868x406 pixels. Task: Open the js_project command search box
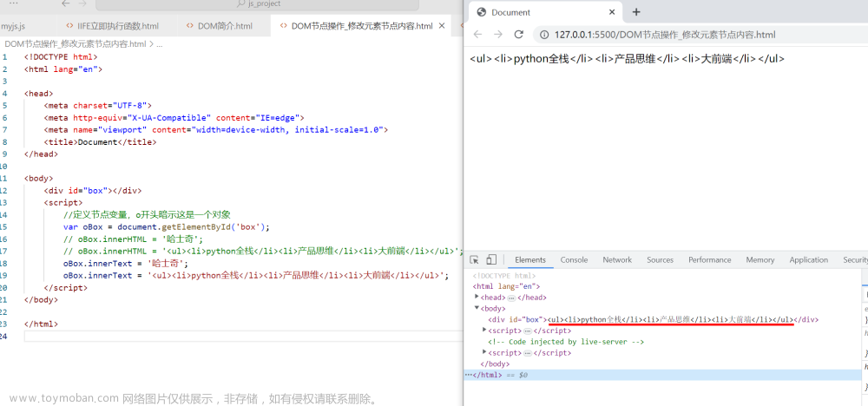[x=258, y=4]
